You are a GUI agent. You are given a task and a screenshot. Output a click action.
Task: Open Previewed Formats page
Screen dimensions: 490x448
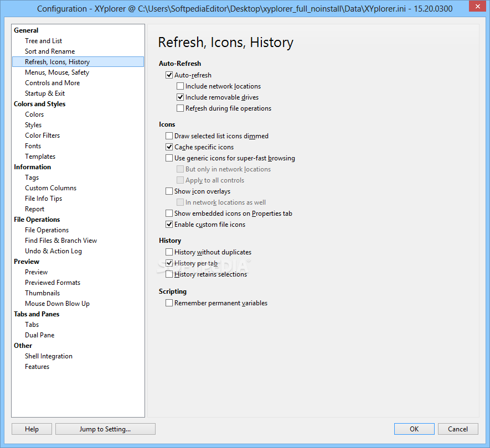[x=53, y=283]
